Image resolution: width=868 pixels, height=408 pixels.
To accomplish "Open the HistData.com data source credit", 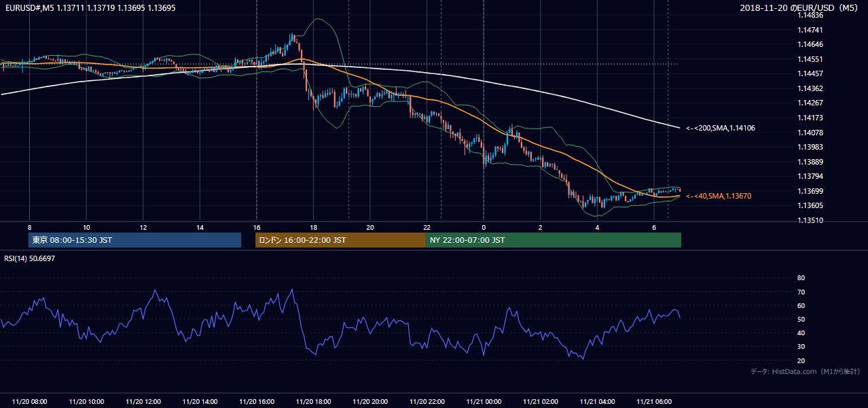I will tap(806, 371).
